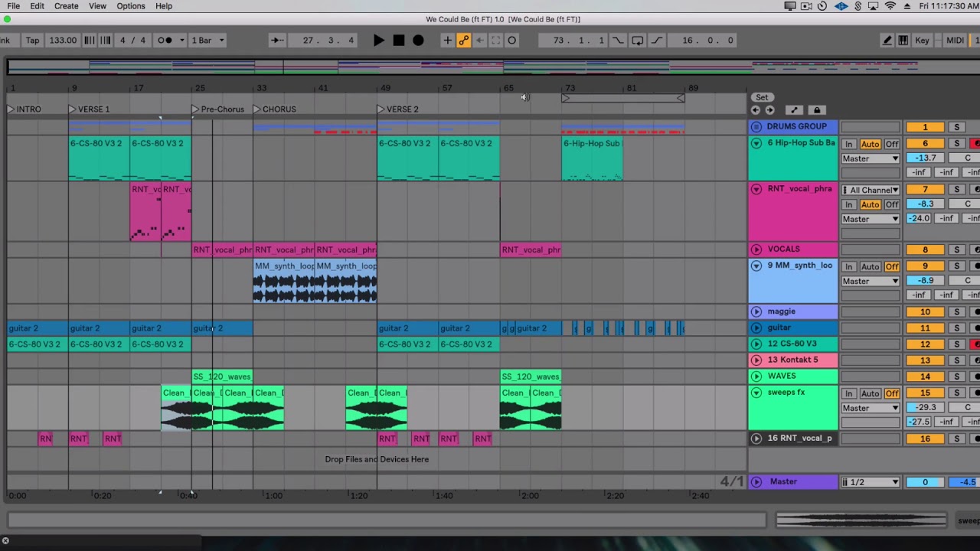This screenshot has height=551, width=980.
Task: Open Hip-Hop Sub Bass output Master dropdown
Action: pyautogui.click(x=871, y=158)
